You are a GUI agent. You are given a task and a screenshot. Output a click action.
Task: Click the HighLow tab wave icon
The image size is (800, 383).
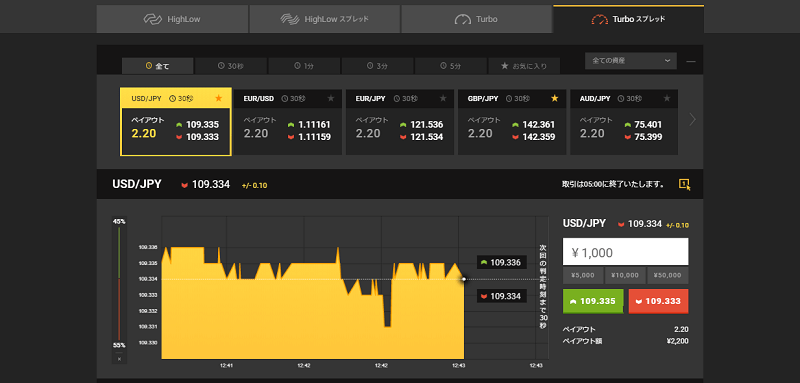click(x=153, y=19)
